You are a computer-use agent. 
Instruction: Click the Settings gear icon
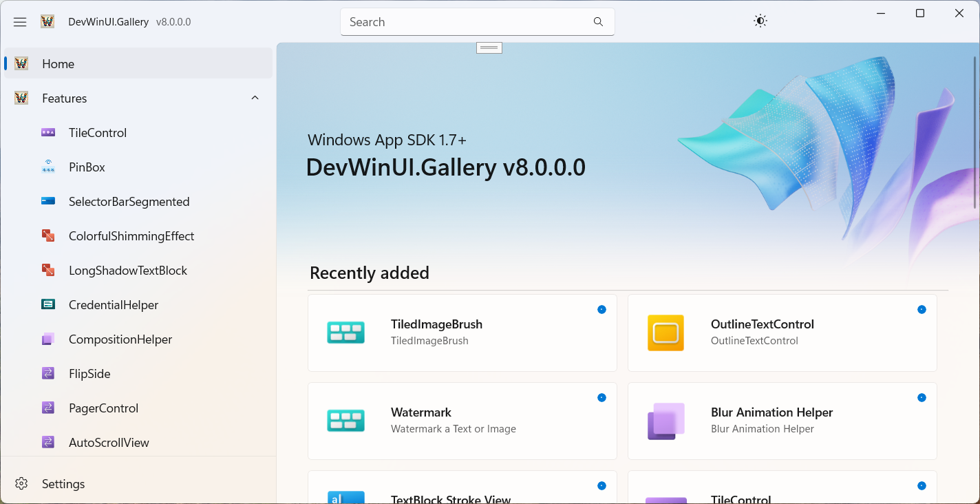coord(21,484)
